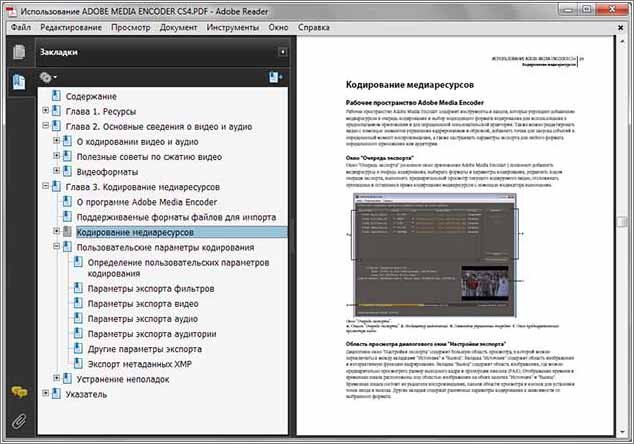This screenshot has height=444, width=634.
Task: Click the bookmark icon beside Видеоформаты
Action: 67,171
